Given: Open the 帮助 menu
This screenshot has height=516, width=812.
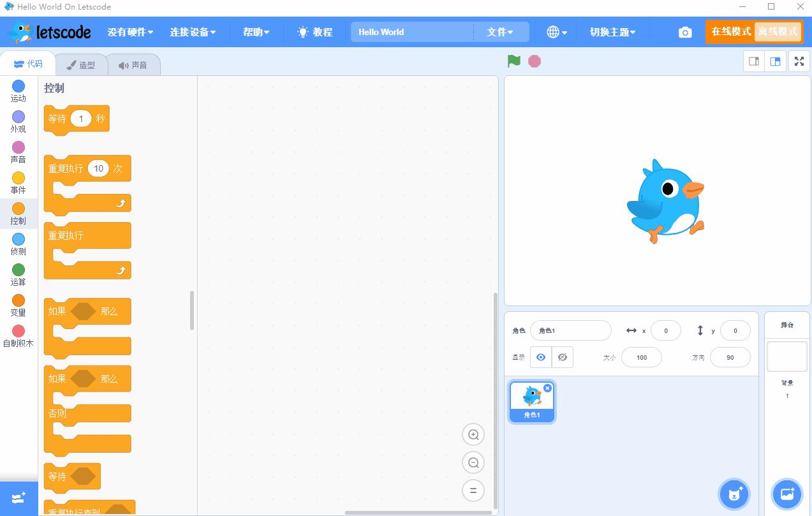Looking at the screenshot, I should (x=255, y=31).
